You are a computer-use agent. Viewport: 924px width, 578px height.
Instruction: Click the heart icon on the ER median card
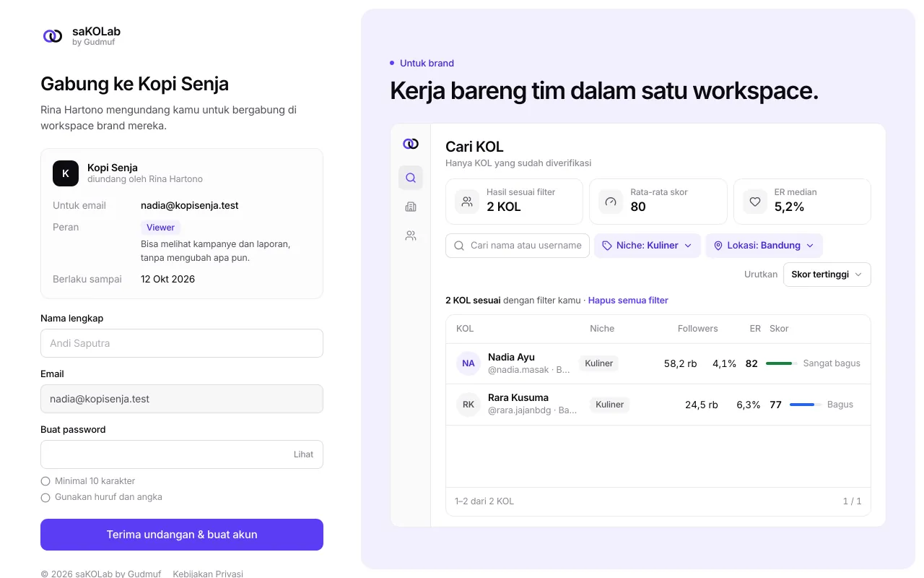pyautogui.click(x=755, y=202)
